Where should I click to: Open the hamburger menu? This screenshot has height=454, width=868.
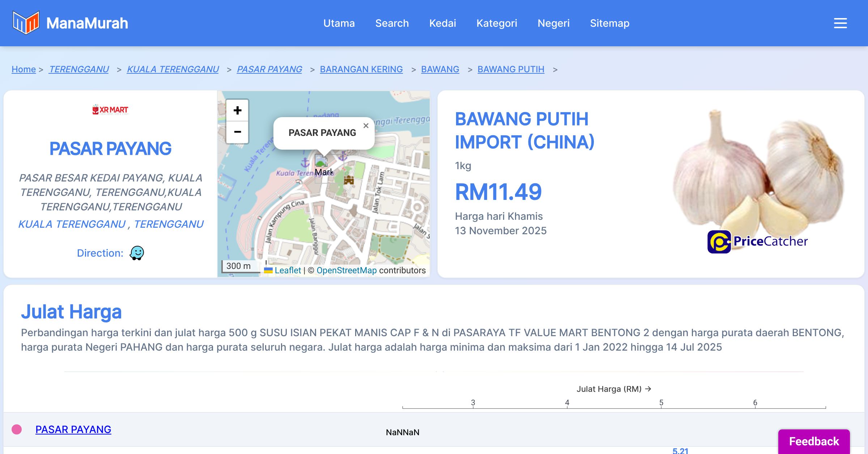[x=840, y=23]
